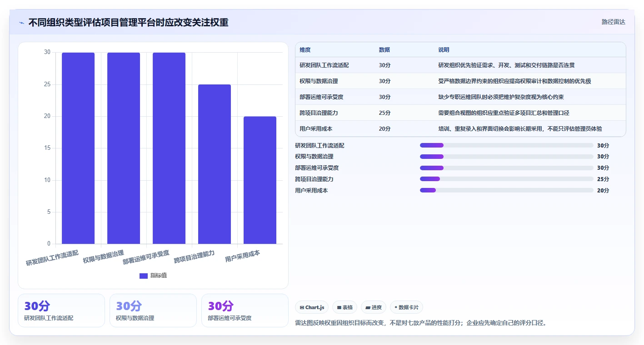
Task: Click the 20分 value in the table
Action: (385, 129)
